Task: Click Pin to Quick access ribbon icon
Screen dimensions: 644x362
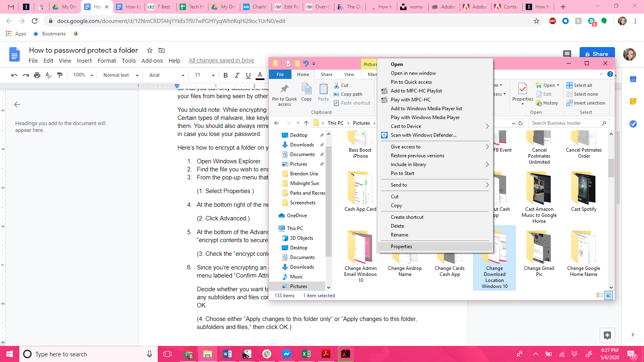Action: click(x=284, y=95)
